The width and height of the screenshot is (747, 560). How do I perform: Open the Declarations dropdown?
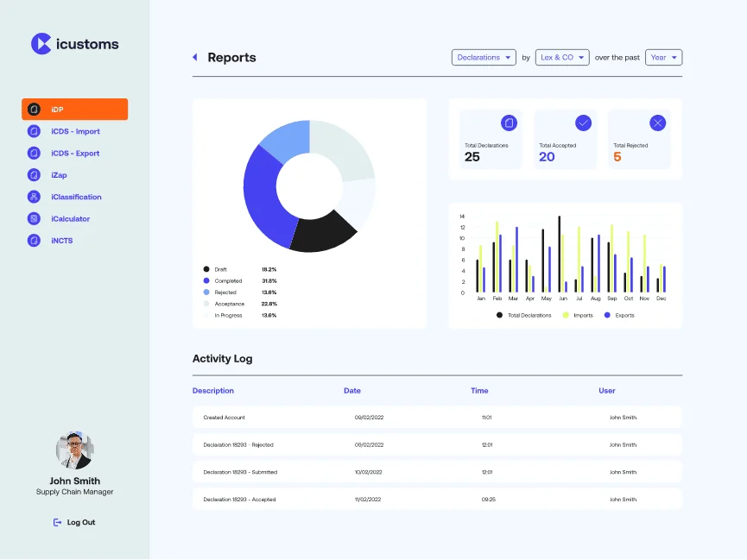(x=484, y=57)
